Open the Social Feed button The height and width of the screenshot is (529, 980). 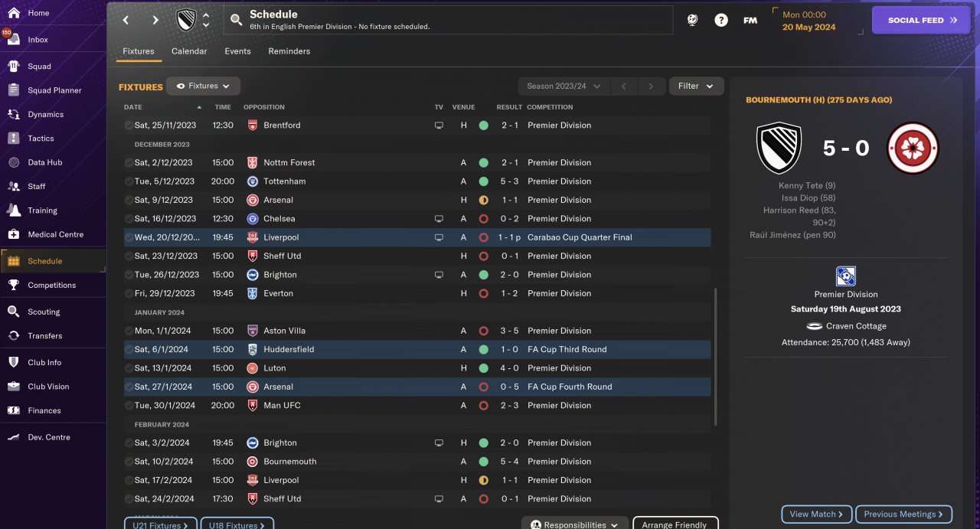[920, 21]
